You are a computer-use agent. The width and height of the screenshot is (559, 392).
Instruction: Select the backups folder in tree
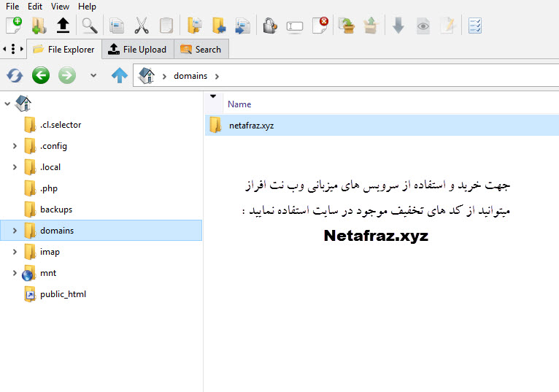[56, 210]
